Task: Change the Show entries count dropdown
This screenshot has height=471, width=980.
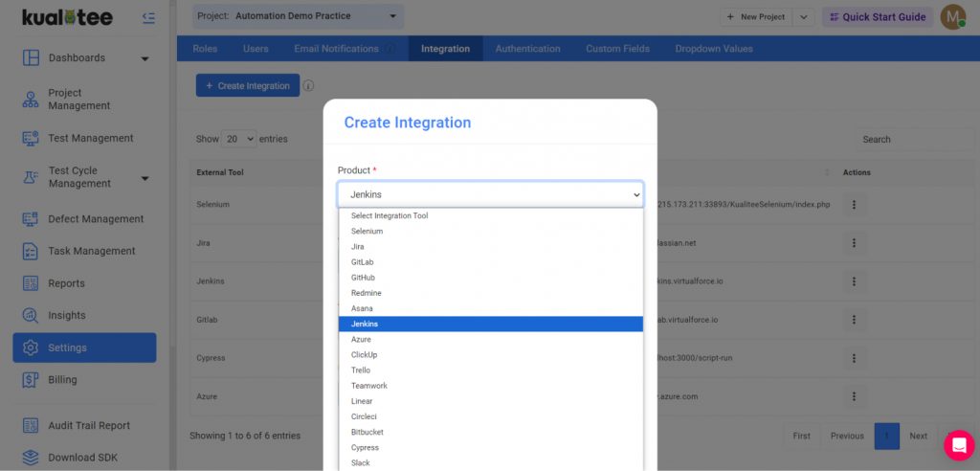Action: (x=238, y=139)
